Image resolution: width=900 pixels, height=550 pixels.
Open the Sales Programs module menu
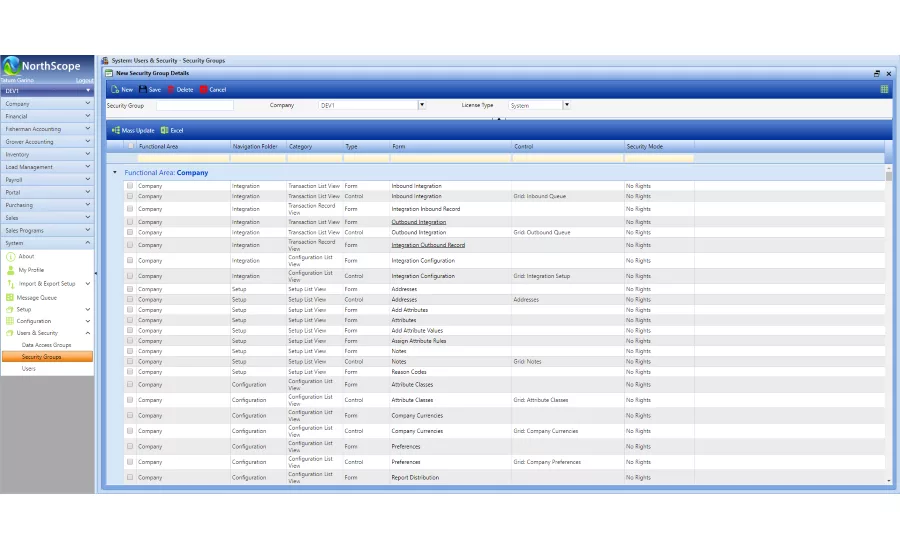pyautogui.click(x=47, y=230)
